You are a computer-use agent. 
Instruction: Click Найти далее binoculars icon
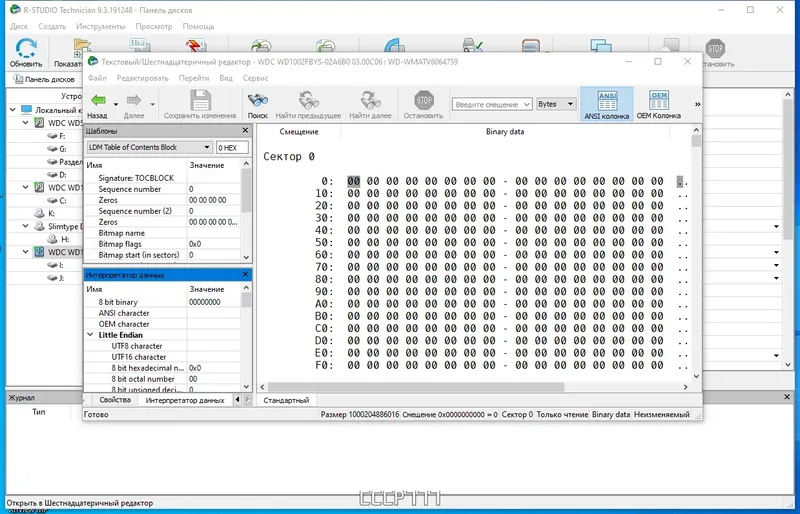[370, 100]
